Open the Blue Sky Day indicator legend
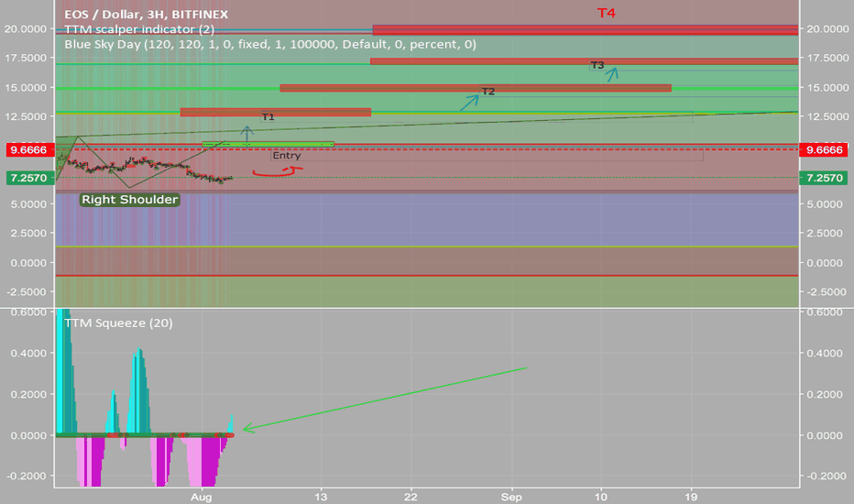The image size is (854, 504). point(270,44)
